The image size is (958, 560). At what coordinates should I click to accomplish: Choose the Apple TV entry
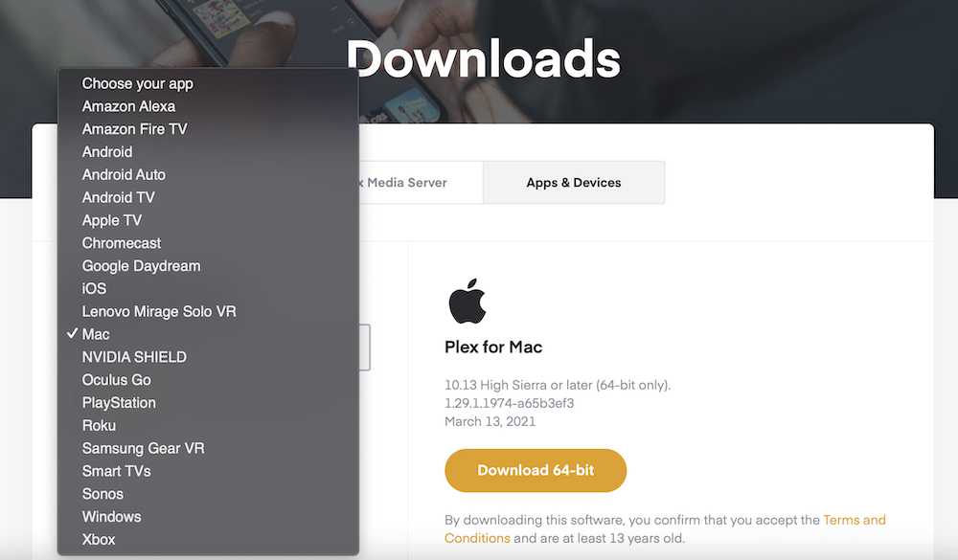point(208,220)
